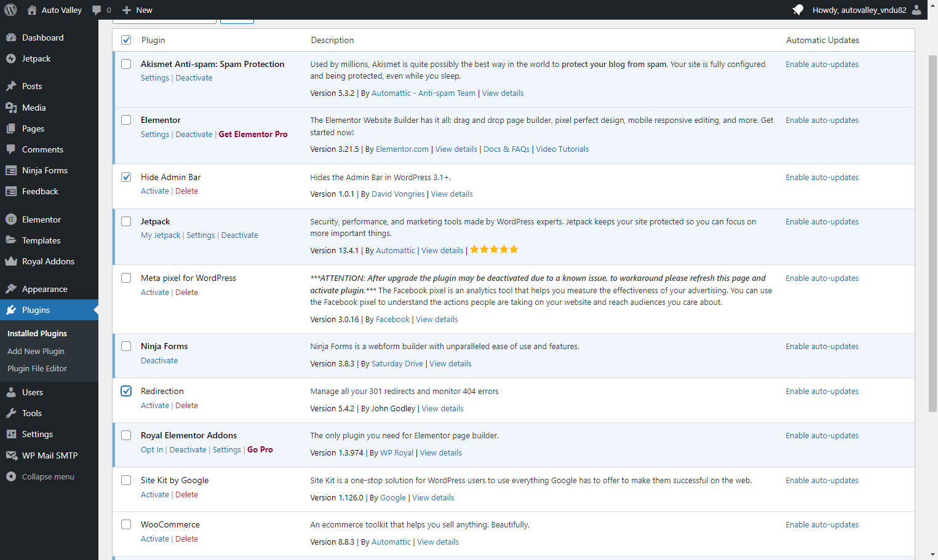Open Add New Plugin submenu item
This screenshot has height=560, width=938.
pyautogui.click(x=36, y=351)
